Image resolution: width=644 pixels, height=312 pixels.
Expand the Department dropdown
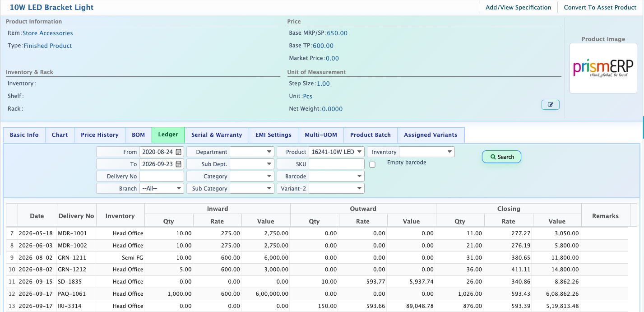[x=252, y=152]
